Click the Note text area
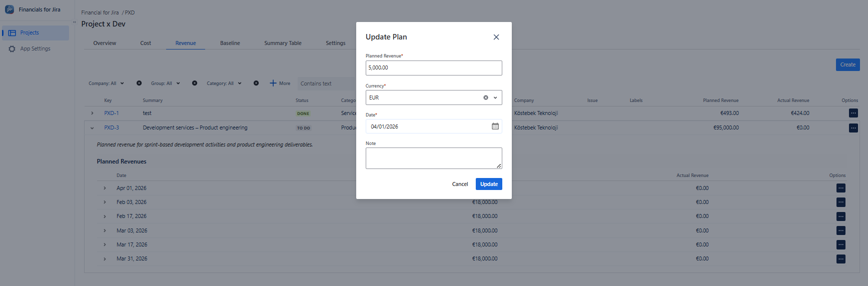Screen dimensions: 868x286 [434, 158]
